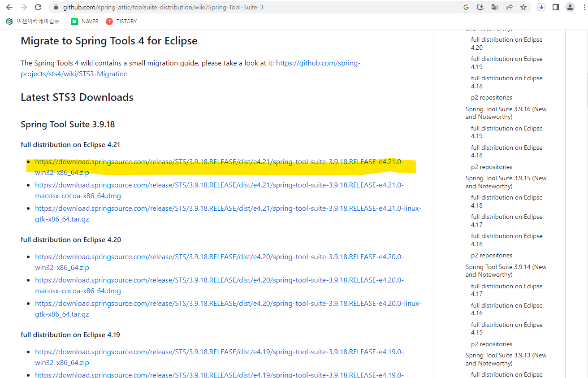Click main heading full distribution on Eclipse 4.21
Image resolution: width=588 pixels, height=378 pixels.
point(70,144)
